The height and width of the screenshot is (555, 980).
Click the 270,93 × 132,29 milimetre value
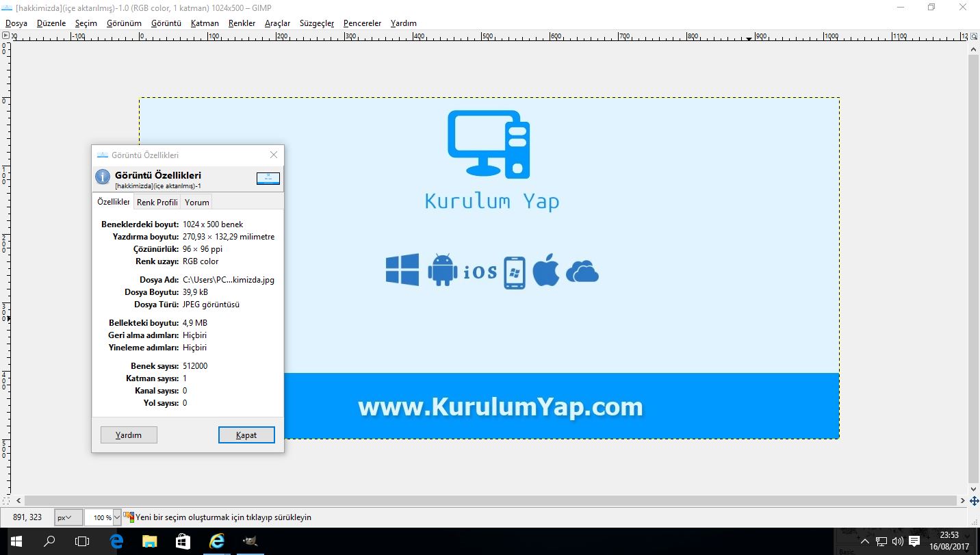point(229,237)
